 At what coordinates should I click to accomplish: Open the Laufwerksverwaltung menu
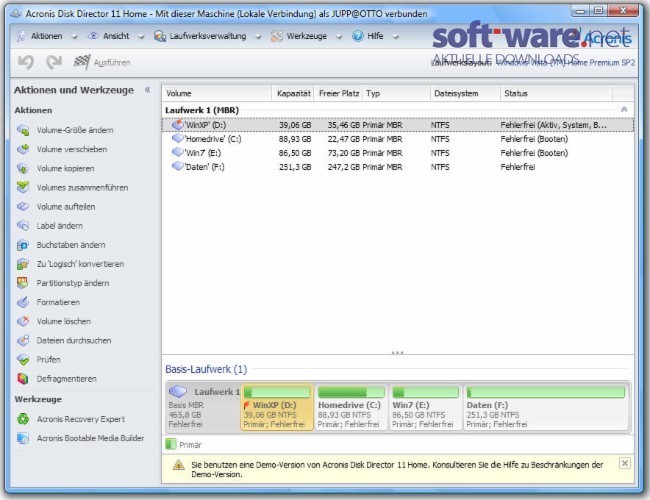click(x=208, y=36)
